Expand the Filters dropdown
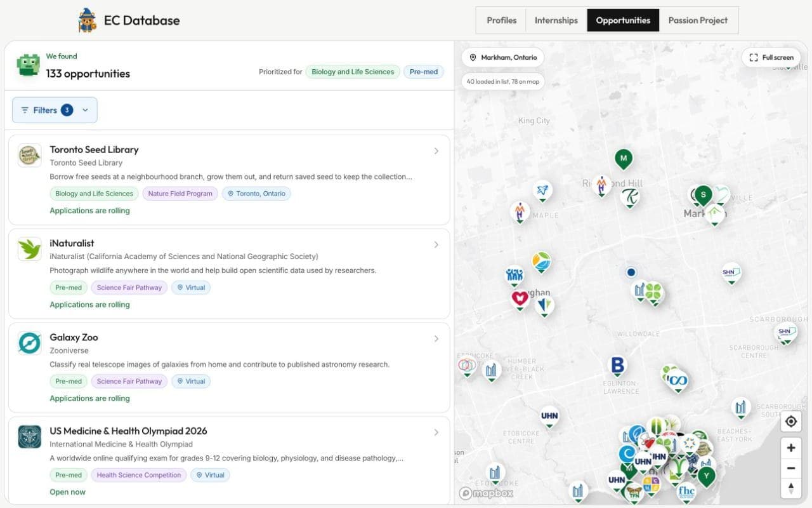 [55, 110]
